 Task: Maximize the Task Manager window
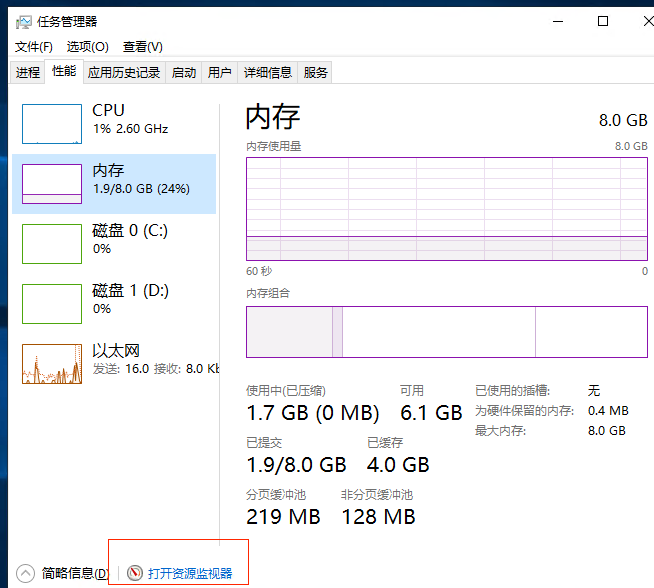pyautogui.click(x=603, y=21)
